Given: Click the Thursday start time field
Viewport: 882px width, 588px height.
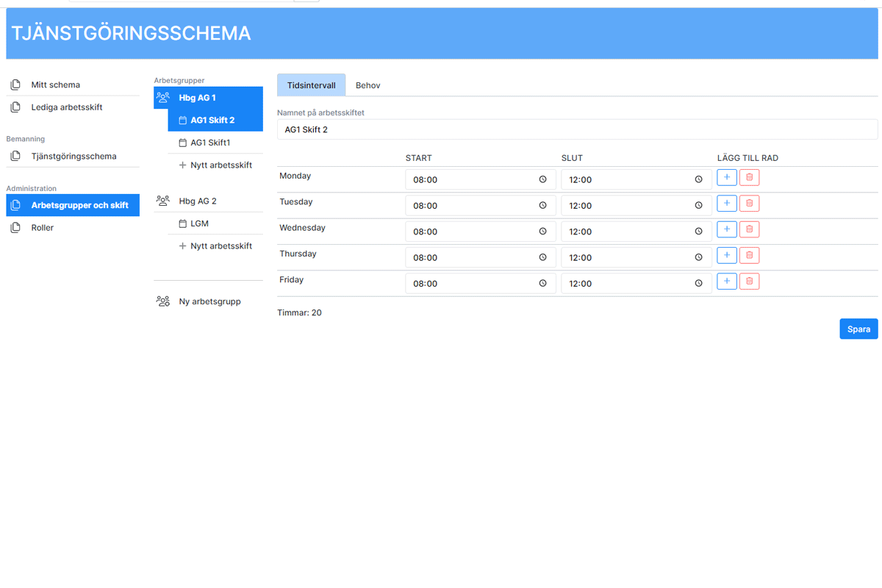Looking at the screenshot, I should click(481, 257).
